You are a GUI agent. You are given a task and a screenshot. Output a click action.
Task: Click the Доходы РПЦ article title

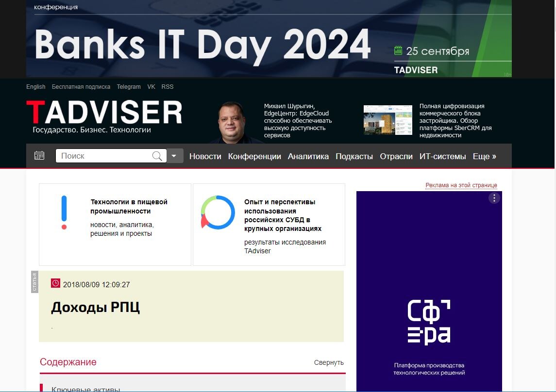[x=95, y=307]
